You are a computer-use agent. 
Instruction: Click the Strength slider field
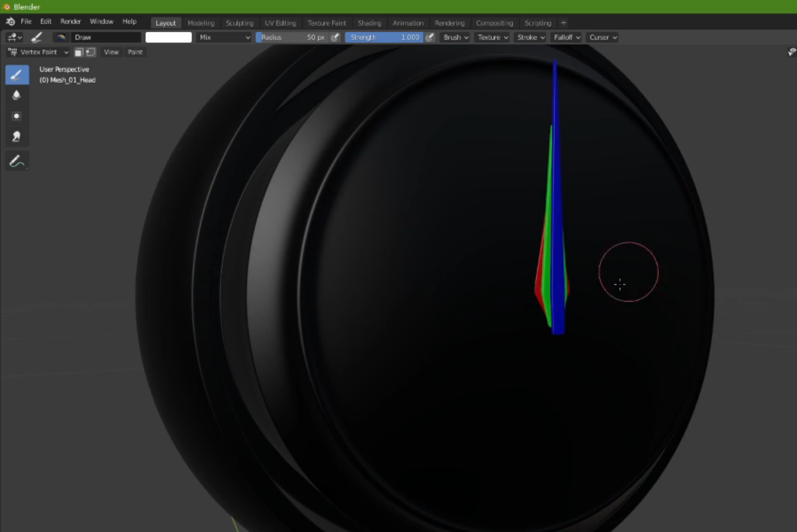[x=385, y=37]
